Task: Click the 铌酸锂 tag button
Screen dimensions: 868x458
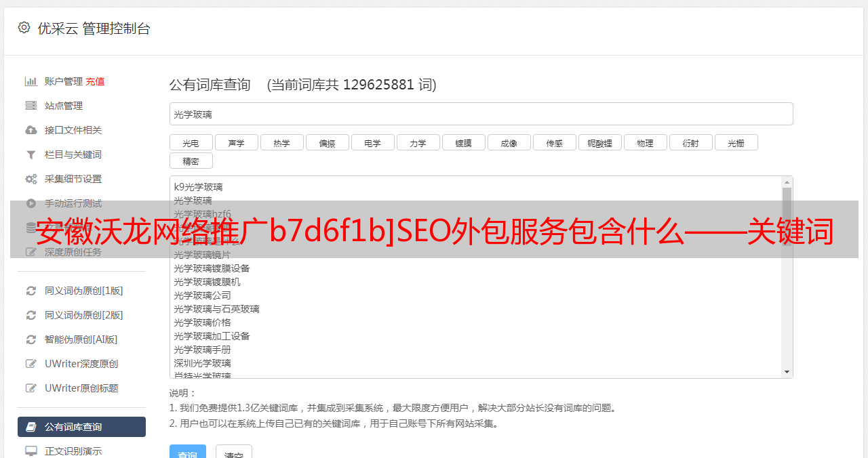Action: (x=600, y=142)
